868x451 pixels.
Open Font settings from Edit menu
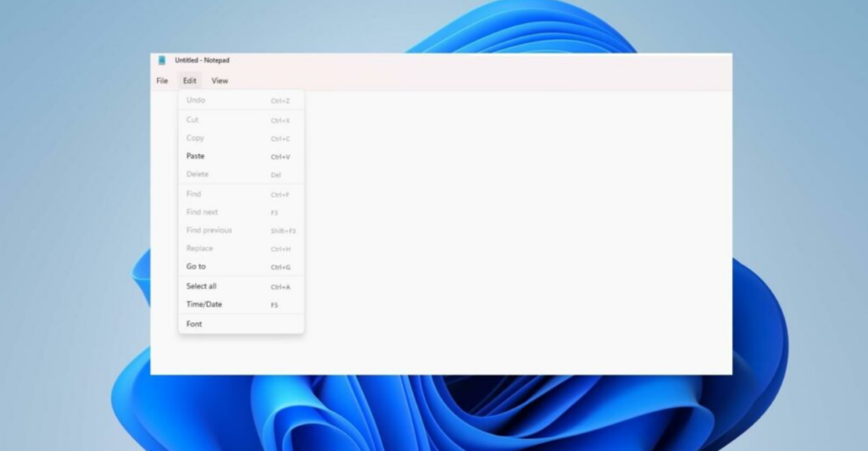pyautogui.click(x=242, y=325)
